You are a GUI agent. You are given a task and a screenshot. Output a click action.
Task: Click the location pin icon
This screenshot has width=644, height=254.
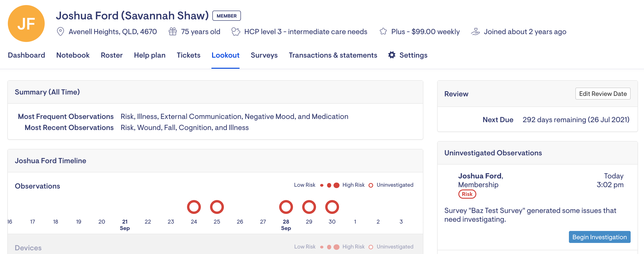coord(60,32)
